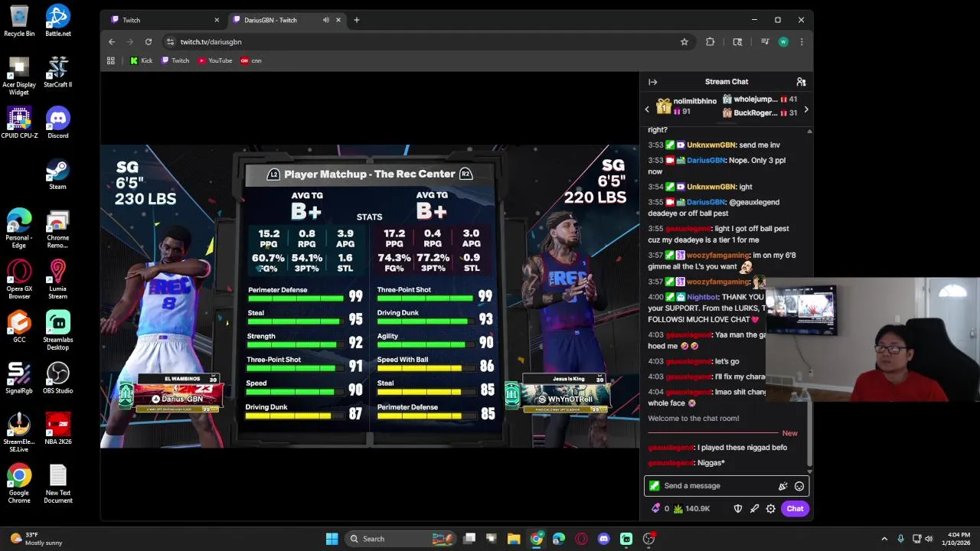Open the chat community users icon

point(801,82)
